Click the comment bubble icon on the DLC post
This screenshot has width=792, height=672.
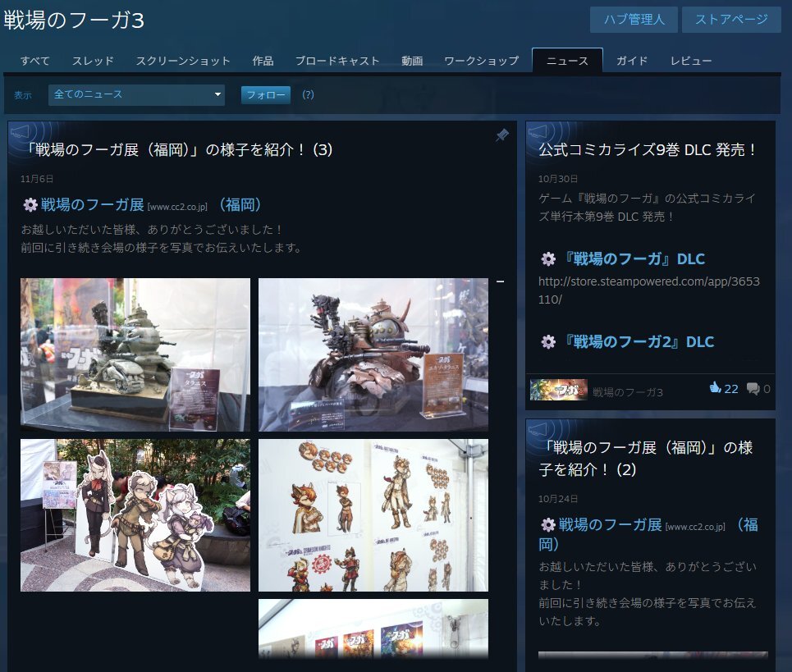(753, 389)
